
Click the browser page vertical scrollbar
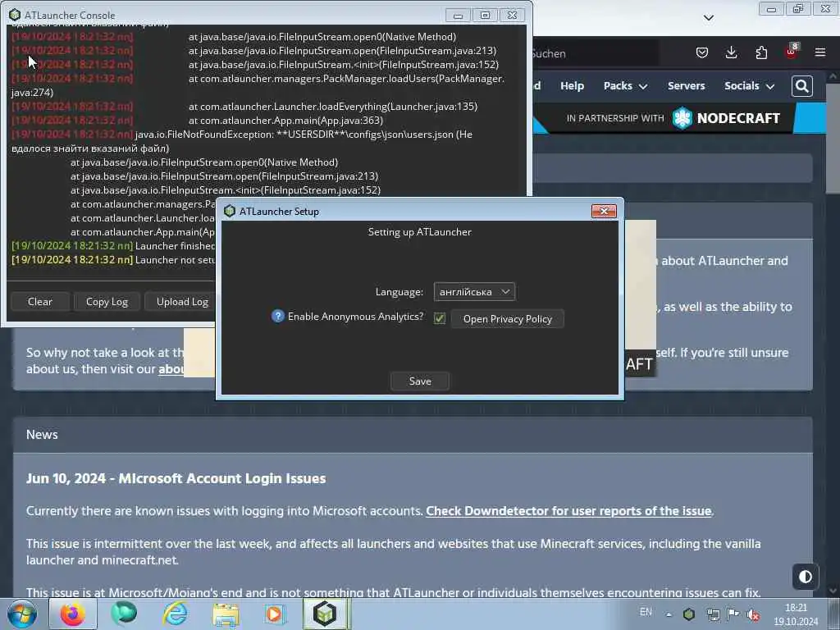click(833, 138)
